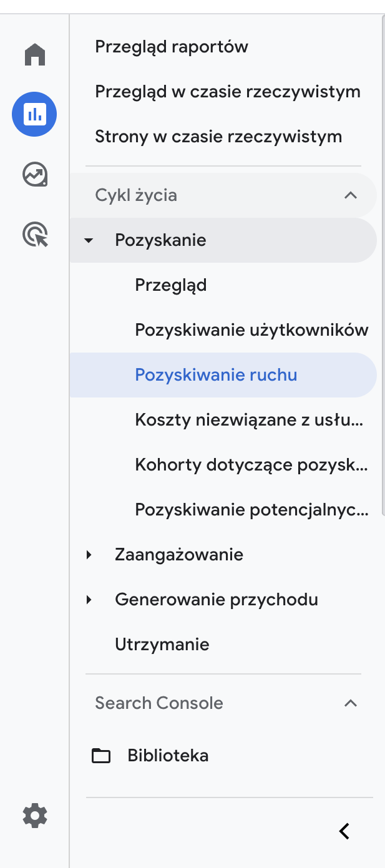The width and height of the screenshot is (385, 868).
Task: Open Admin settings gear icon
Action: coord(35,816)
